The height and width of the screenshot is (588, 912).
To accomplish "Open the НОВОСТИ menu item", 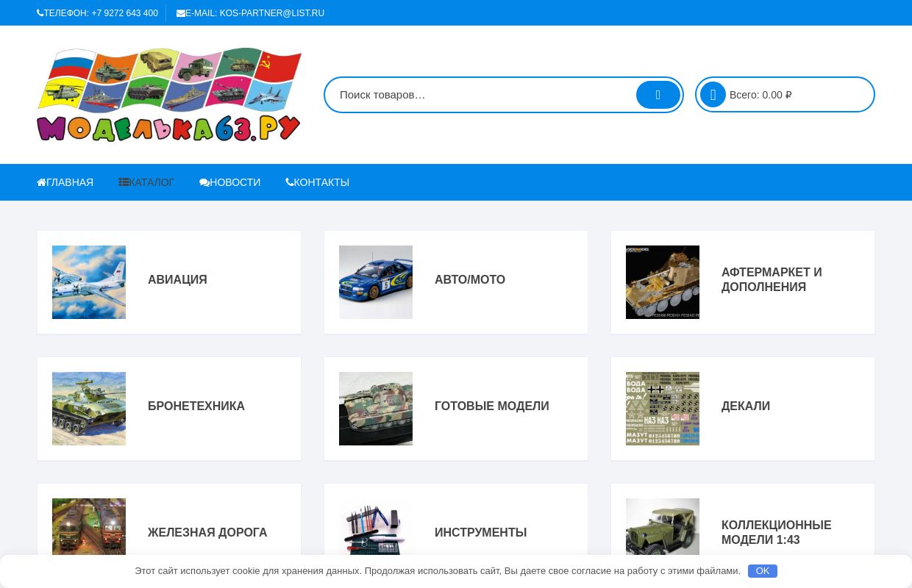I will tap(229, 182).
